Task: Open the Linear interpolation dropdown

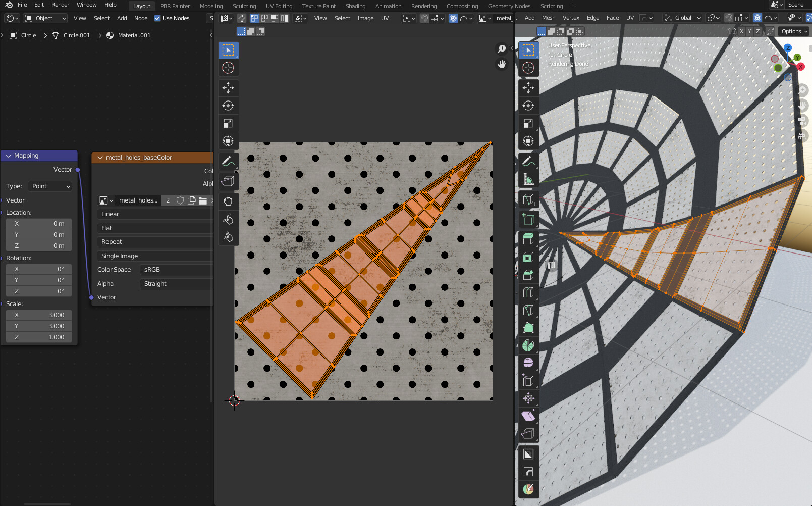Action: 154,214
